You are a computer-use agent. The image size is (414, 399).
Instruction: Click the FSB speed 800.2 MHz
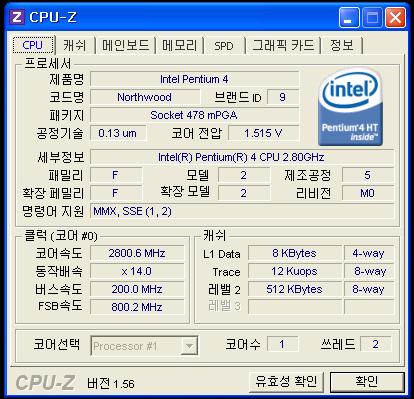tap(137, 307)
